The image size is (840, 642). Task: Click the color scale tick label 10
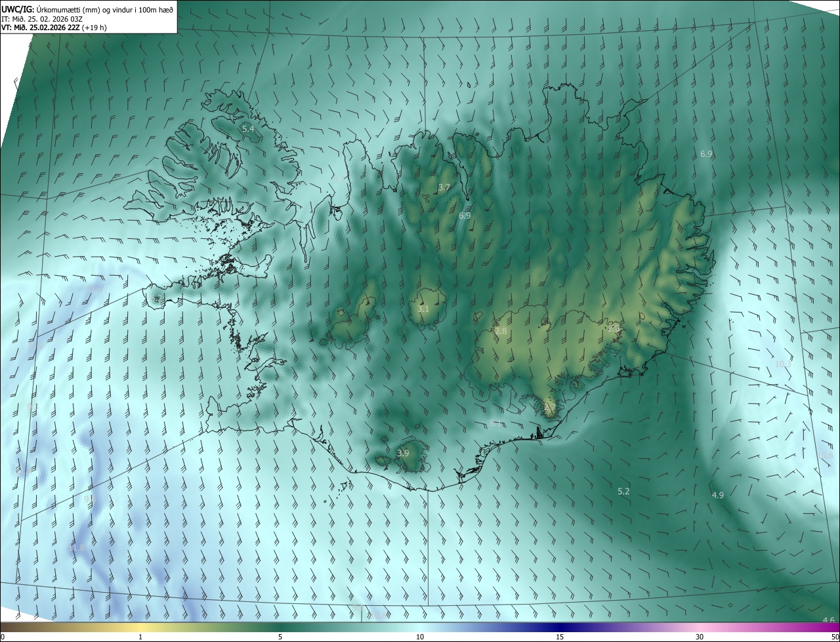(x=420, y=637)
